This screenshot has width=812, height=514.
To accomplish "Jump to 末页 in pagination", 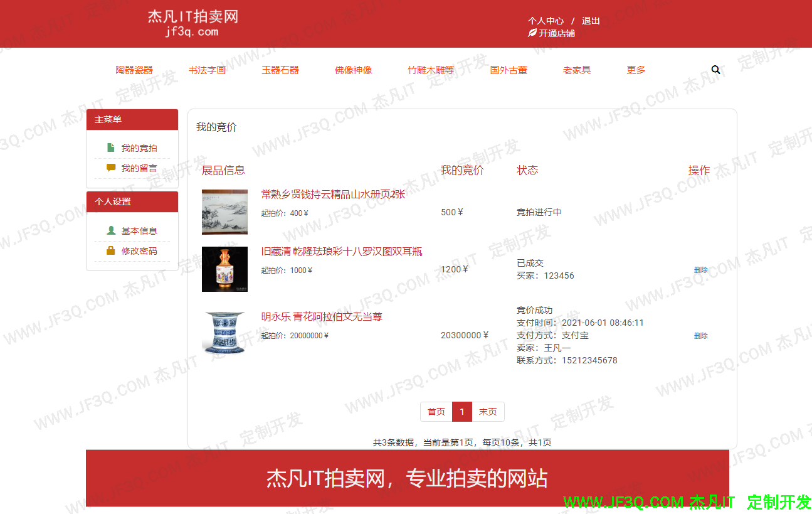I will click(488, 412).
